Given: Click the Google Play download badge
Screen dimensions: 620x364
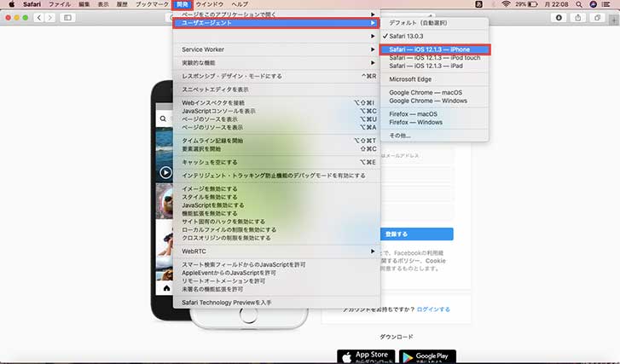Looking at the screenshot, I should (427, 356).
